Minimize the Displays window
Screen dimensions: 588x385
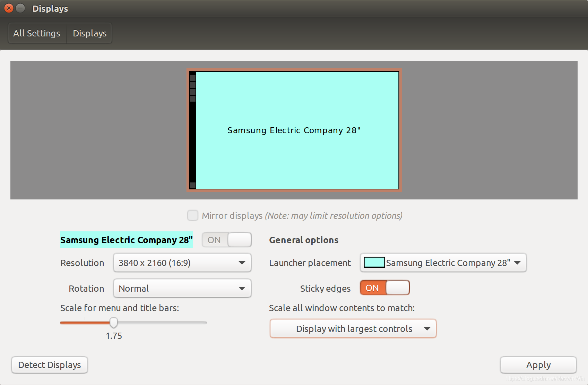click(x=20, y=8)
